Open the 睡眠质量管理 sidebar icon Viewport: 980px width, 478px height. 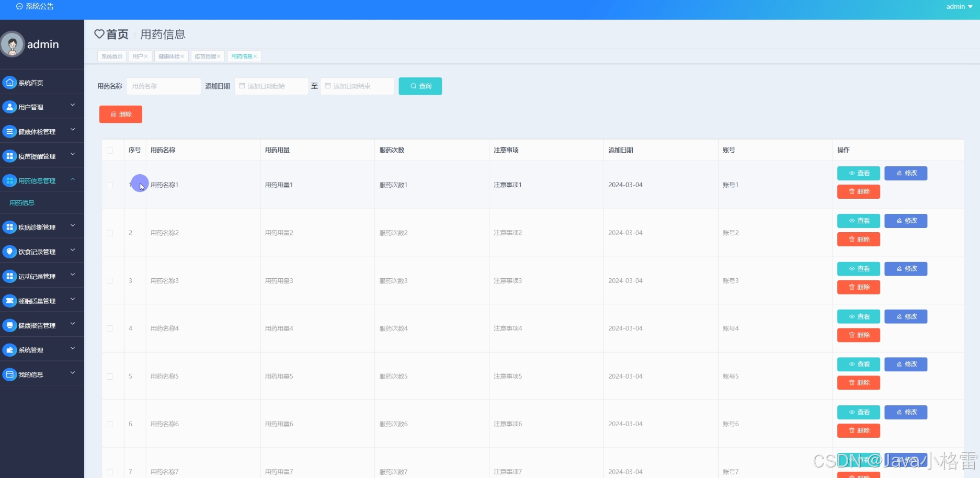pyautogui.click(x=9, y=300)
